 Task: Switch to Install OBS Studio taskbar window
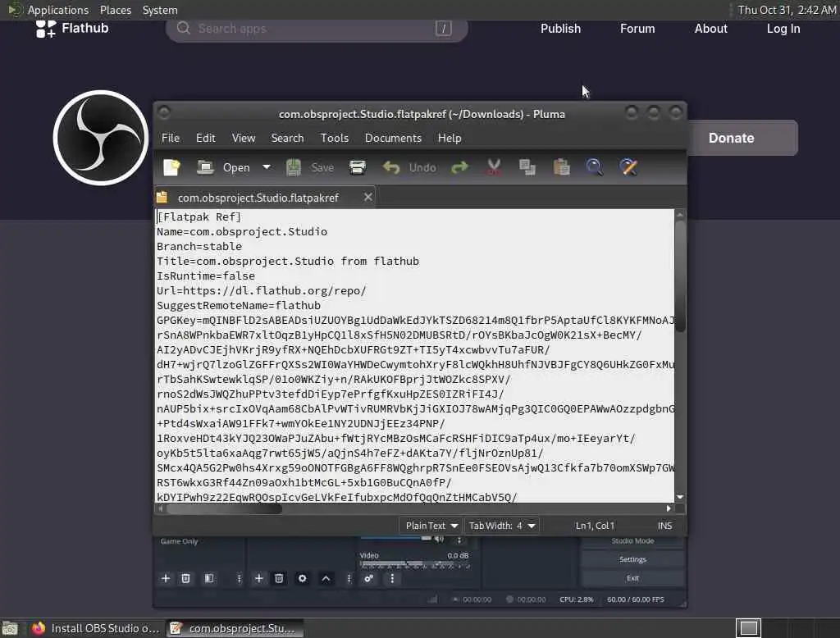[97, 628]
